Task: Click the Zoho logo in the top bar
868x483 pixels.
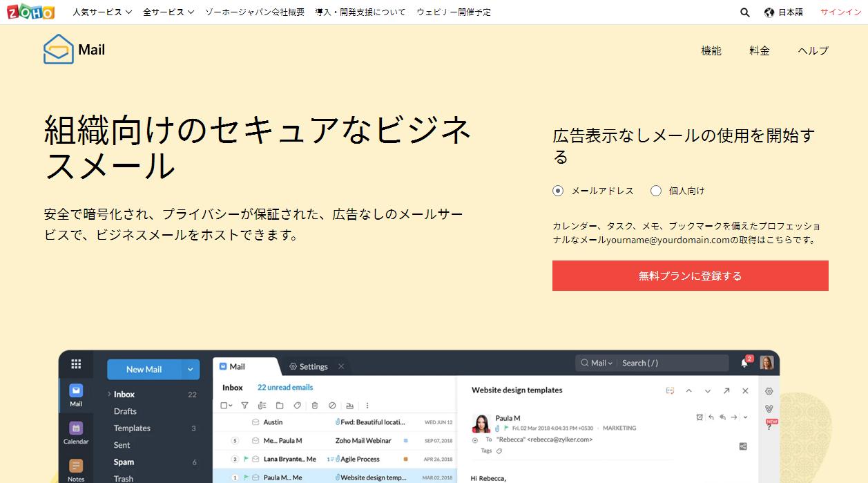Action: coord(30,12)
